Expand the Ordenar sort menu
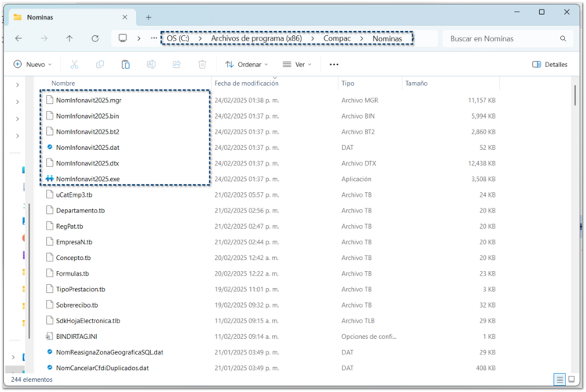 [246, 65]
